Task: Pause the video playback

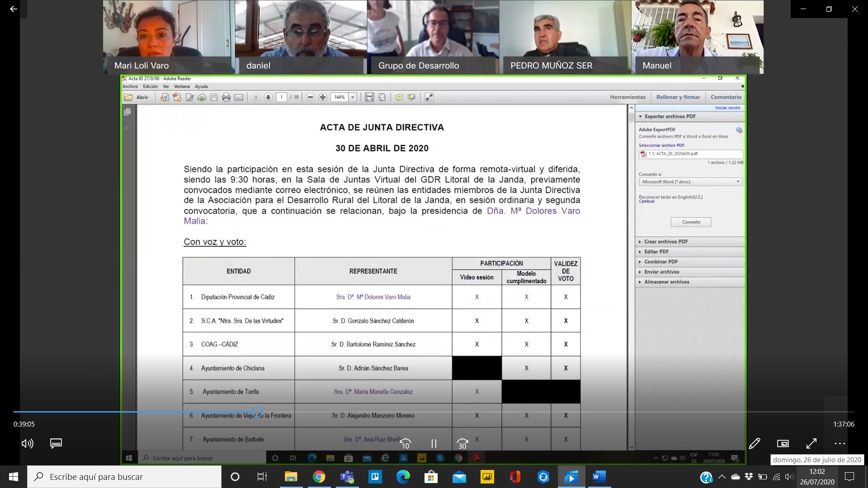Action: click(x=434, y=444)
